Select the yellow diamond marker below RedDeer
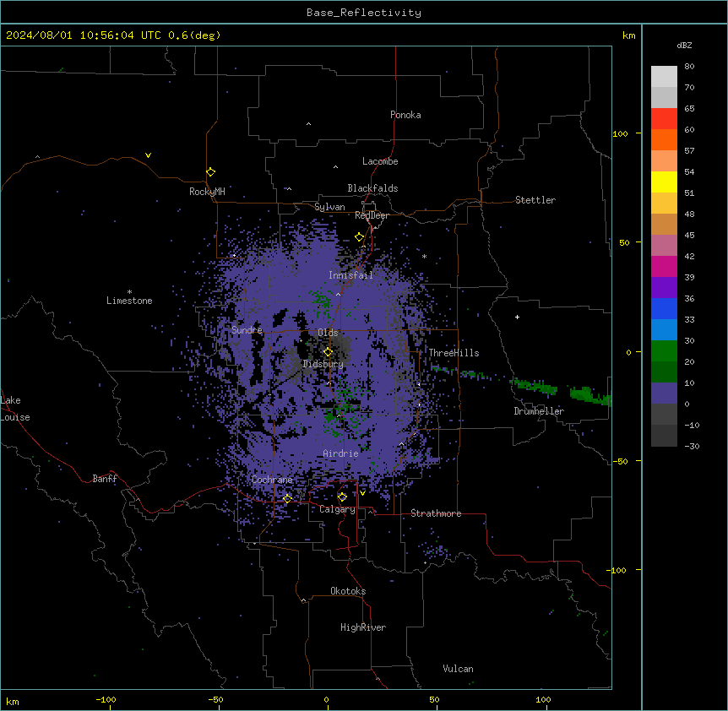 coord(360,236)
